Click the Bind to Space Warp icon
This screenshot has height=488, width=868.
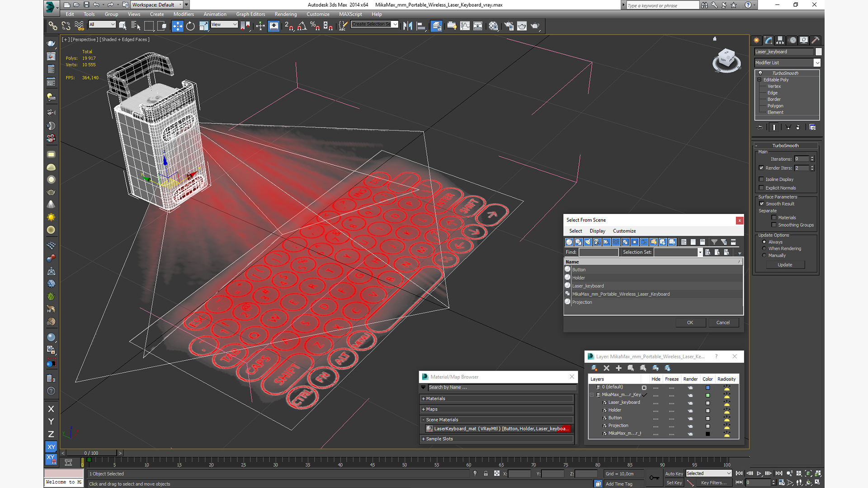(79, 26)
